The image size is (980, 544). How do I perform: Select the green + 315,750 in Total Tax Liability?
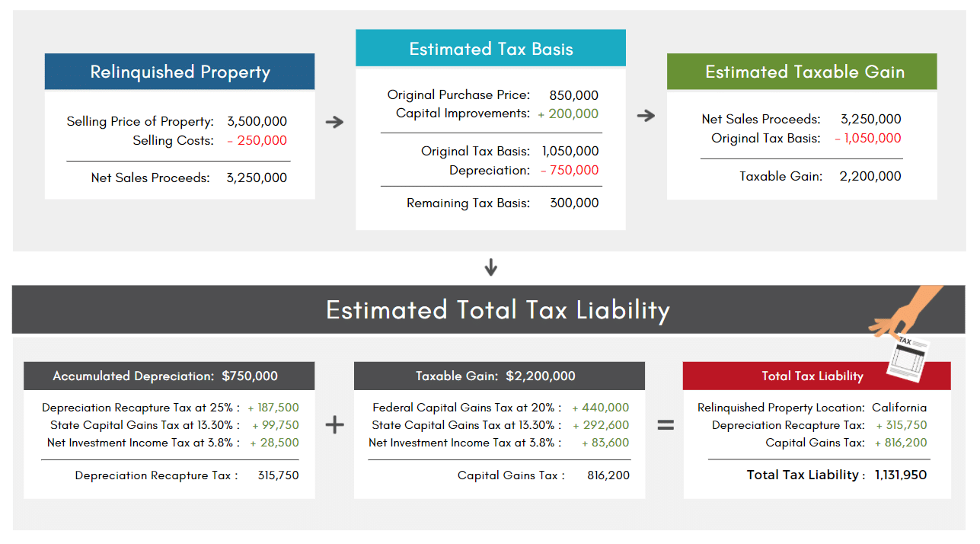902,425
